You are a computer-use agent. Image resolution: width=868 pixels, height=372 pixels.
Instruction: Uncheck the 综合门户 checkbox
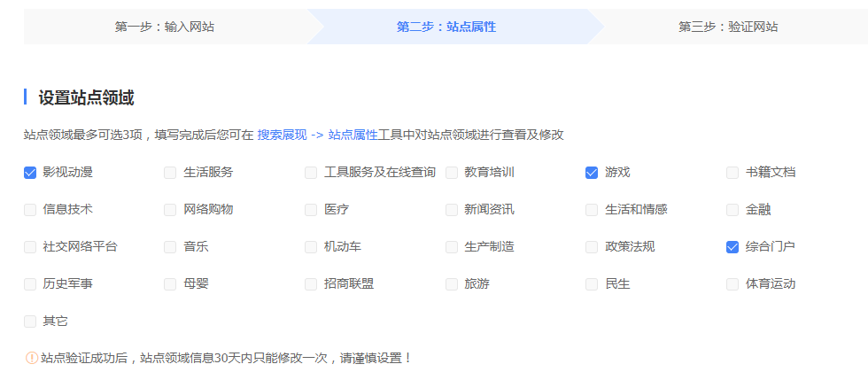pos(732,247)
